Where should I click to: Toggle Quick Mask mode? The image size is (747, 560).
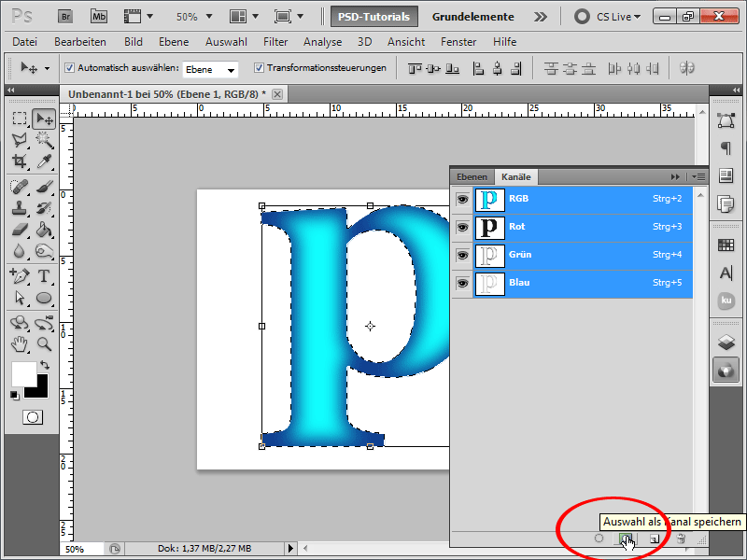click(33, 417)
